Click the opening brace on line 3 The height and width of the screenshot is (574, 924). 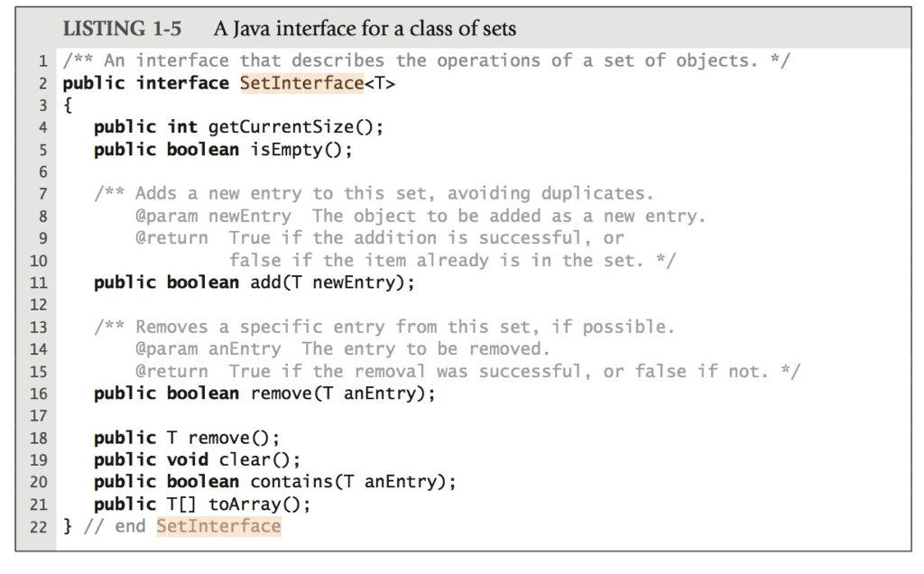68,106
